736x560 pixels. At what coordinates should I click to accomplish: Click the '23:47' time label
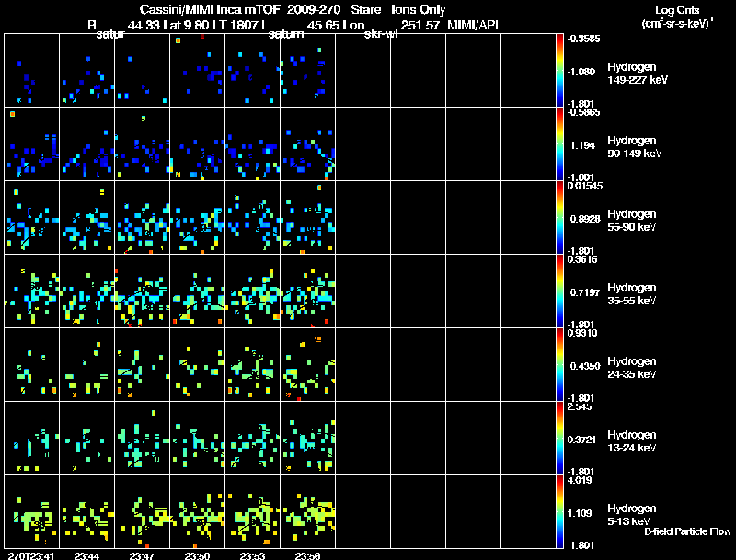click(x=142, y=556)
